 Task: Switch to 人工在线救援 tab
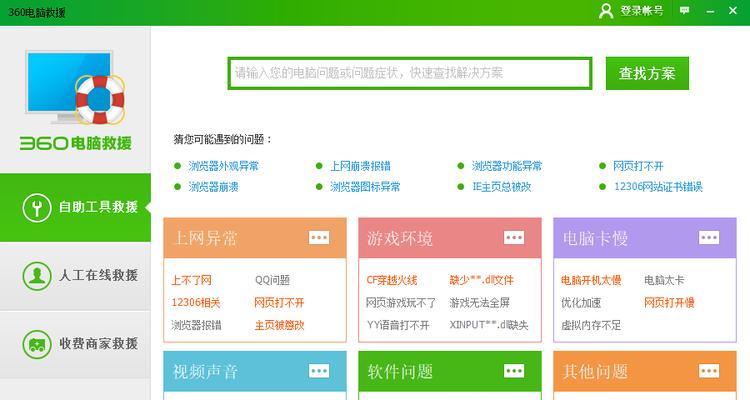point(75,276)
